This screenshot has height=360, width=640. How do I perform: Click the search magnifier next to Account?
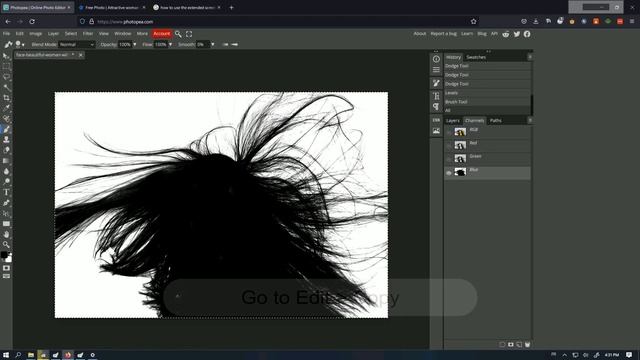coord(178,34)
